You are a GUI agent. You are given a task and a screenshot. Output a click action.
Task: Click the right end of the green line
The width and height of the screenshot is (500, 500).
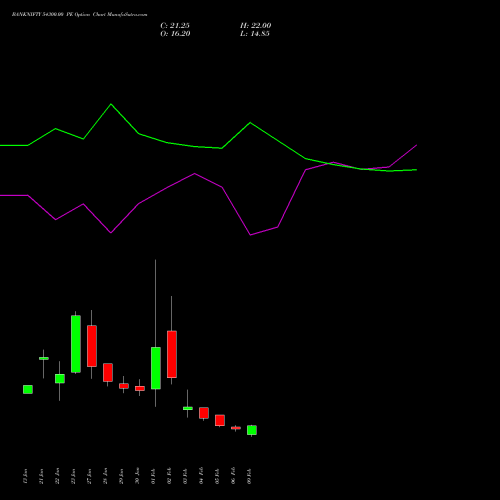(416, 170)
